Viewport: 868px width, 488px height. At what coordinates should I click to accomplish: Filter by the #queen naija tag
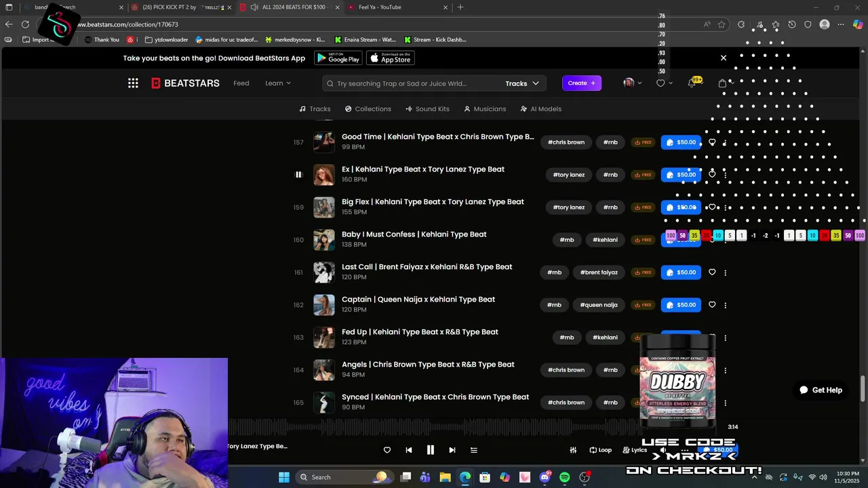599,305
